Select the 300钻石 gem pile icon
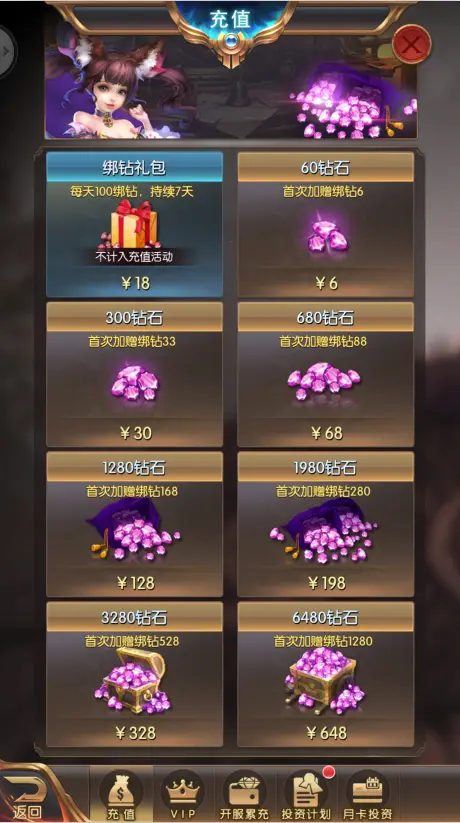The image size is (460, 823). coord(134,383)
